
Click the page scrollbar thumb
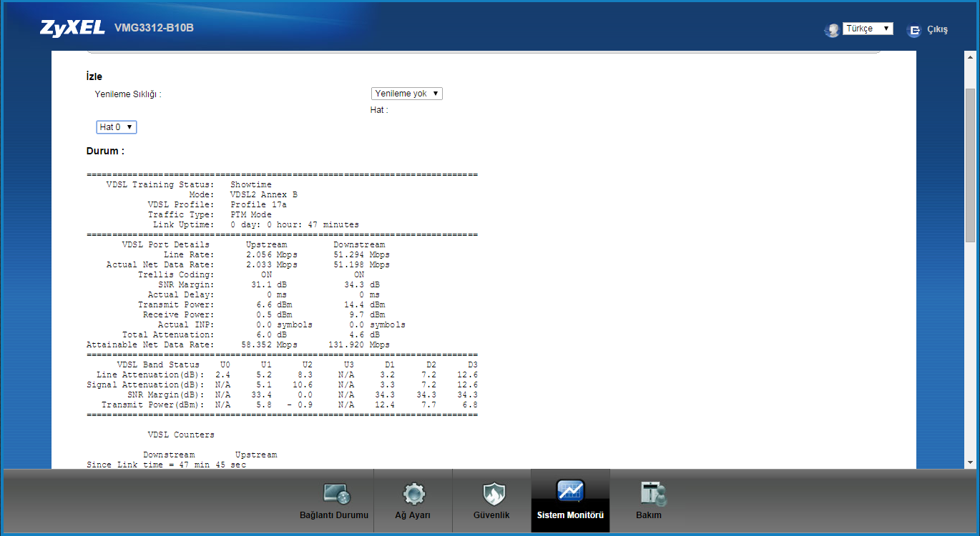970,164
